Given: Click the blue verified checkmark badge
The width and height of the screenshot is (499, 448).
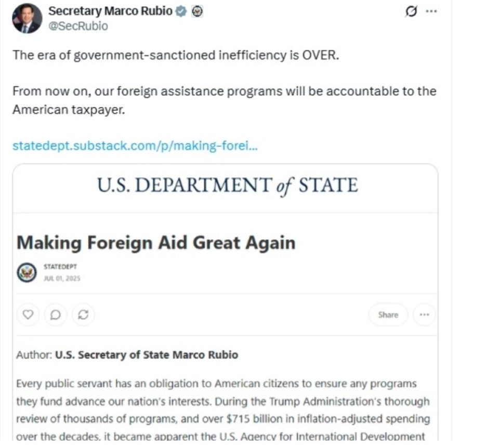Looking at the screenshot, I should click(x=181, y=11).
